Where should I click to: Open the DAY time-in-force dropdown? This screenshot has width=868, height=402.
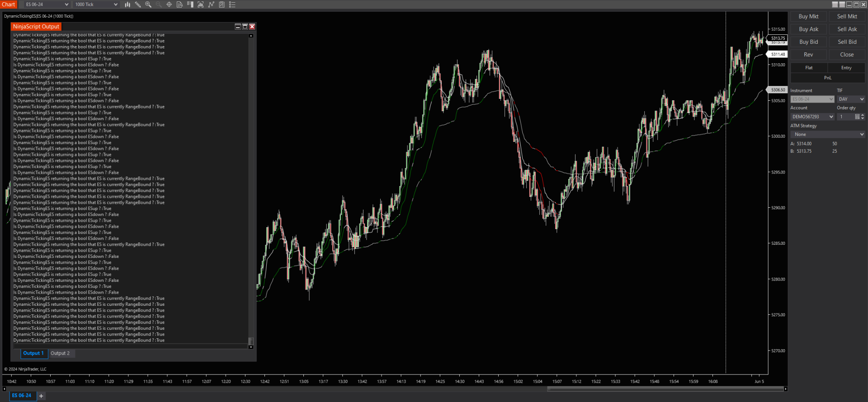click(x=850, y=99)
